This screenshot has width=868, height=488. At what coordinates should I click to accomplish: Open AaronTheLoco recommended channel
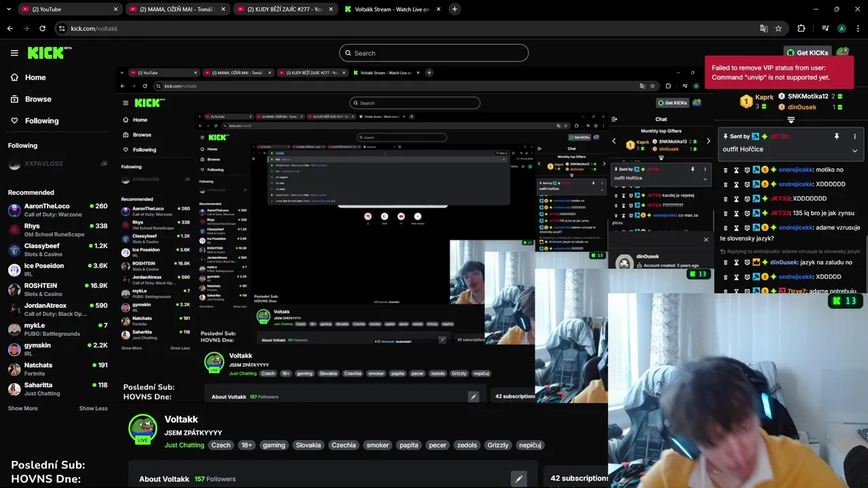tap(58, 209)
